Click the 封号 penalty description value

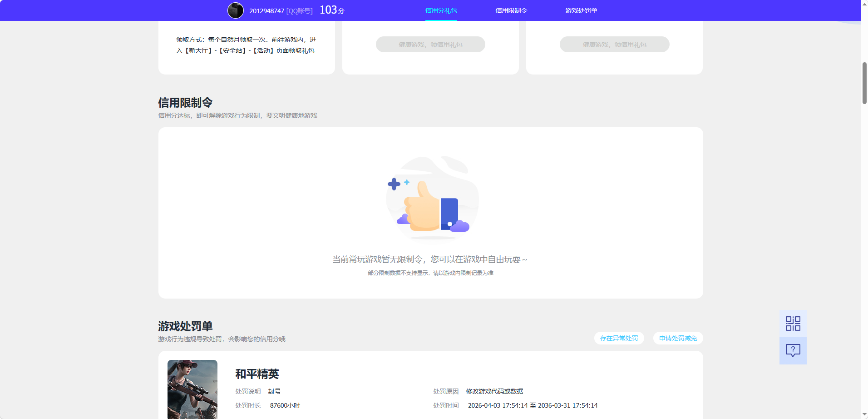coord(274,391)
